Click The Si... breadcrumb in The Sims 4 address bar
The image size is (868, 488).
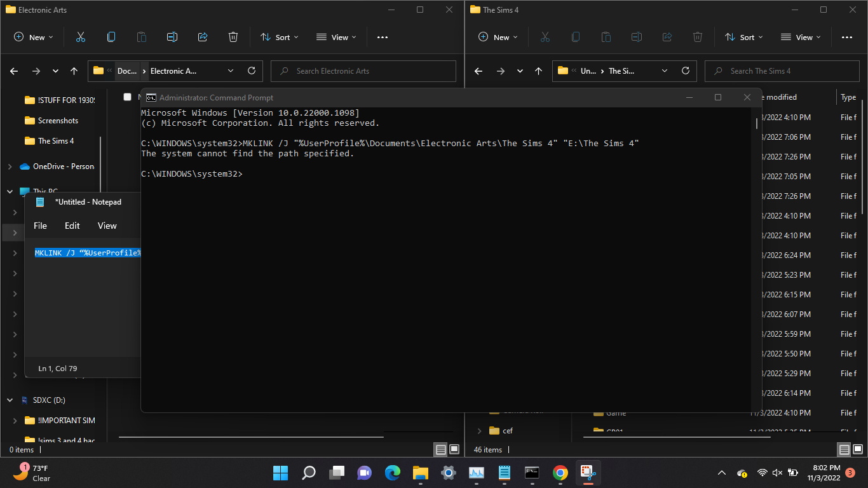pos(621,71)
